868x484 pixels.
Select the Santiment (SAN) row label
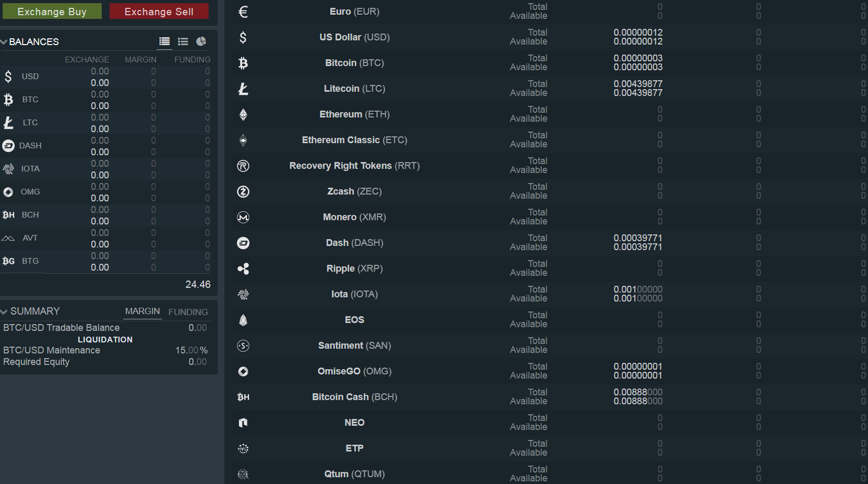click(354, 346)
